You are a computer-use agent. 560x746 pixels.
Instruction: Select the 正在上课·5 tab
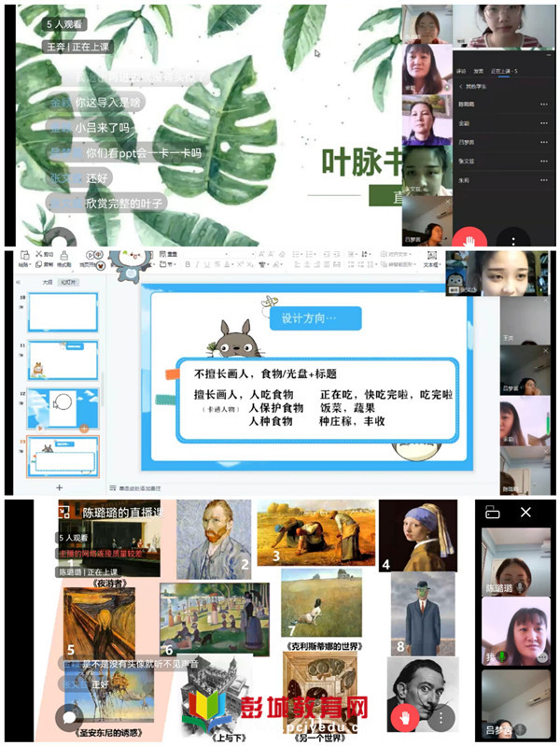504,71
